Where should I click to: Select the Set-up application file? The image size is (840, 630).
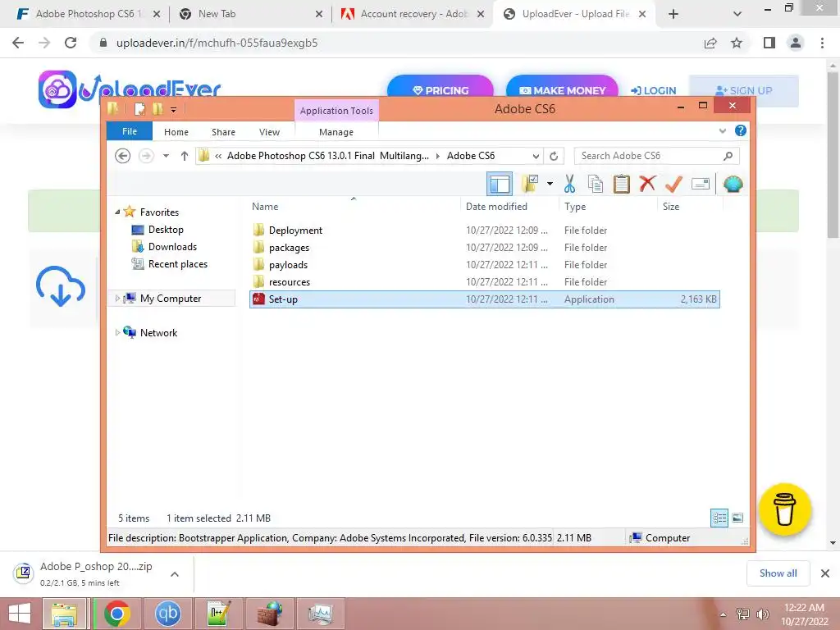point(484,299)
